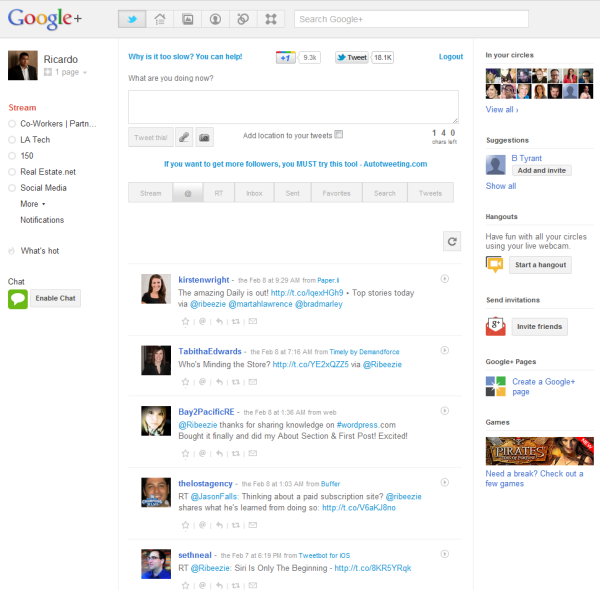Expand the More circles dropdown
The height and width of the screenshot is (590, 600).
pyautogui.click(x=33, y=204)
